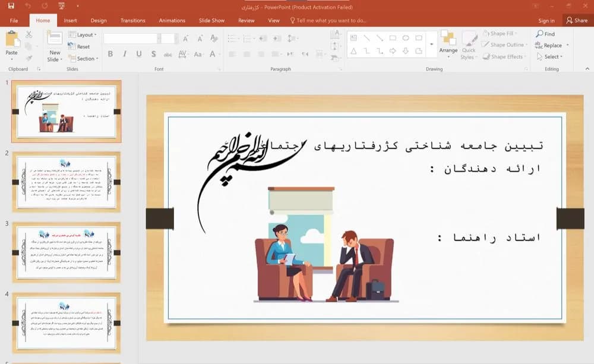594x364 pixels.
Task: Open Change Case Aa dropdown
Action: tap(198, 54)
